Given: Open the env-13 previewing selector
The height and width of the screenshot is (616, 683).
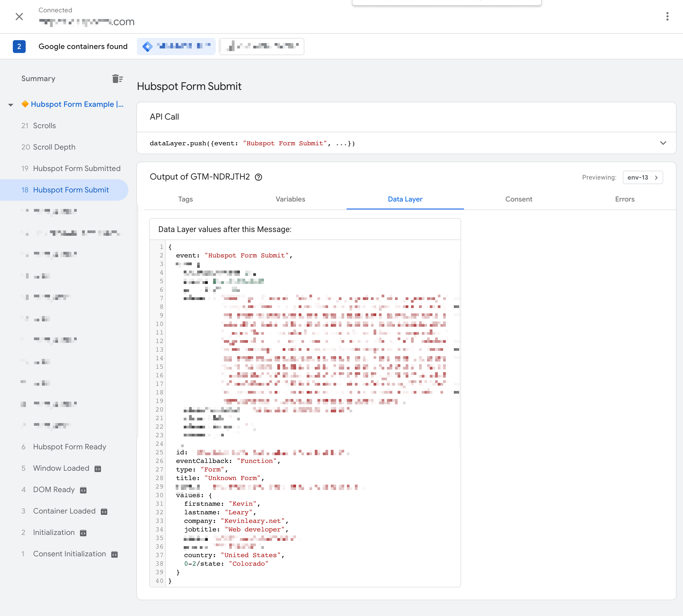Looking at the screenshot, I should (642, 177).
